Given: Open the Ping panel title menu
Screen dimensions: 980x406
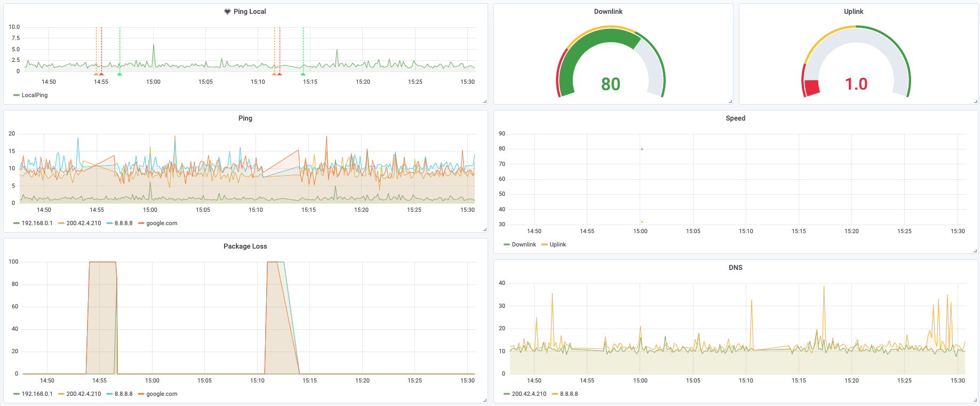Looking at the screenshot, I should (x=245, y=118).
